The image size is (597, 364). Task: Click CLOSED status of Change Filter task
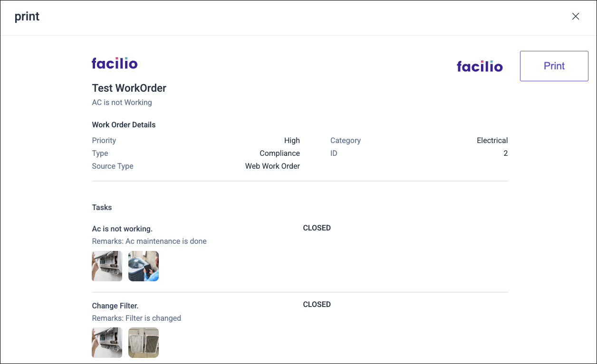[317, 305]
